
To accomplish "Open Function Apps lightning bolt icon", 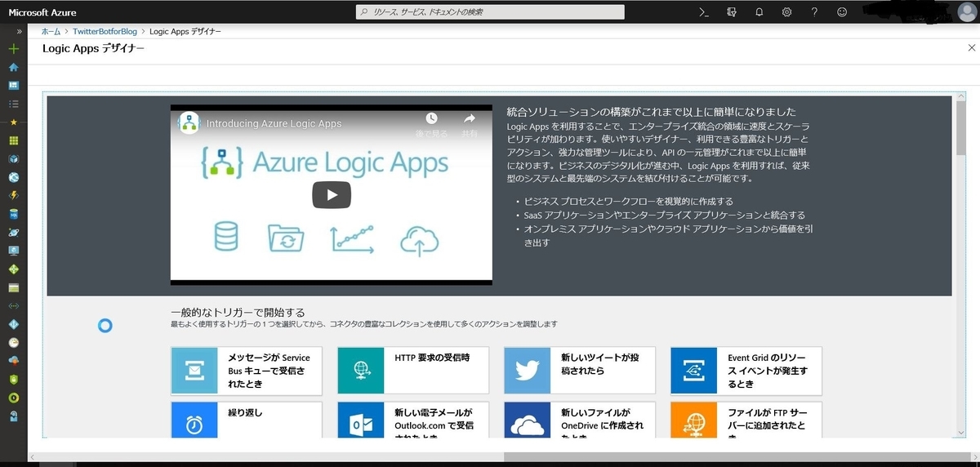I will (x=13, y=195).
